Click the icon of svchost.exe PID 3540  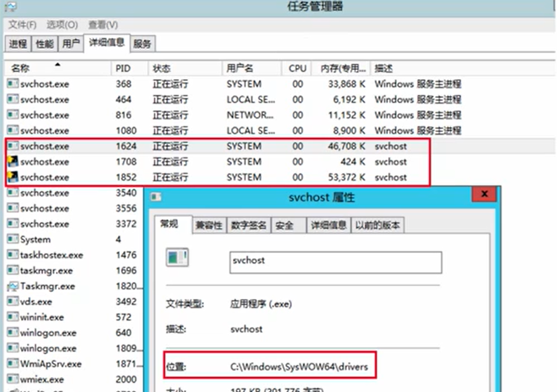[x=13, y=193]
